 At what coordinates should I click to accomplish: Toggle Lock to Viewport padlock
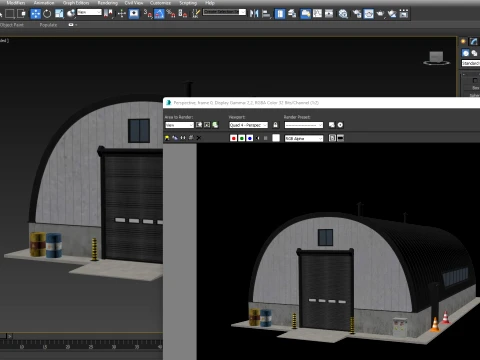[x=275, y=125]
